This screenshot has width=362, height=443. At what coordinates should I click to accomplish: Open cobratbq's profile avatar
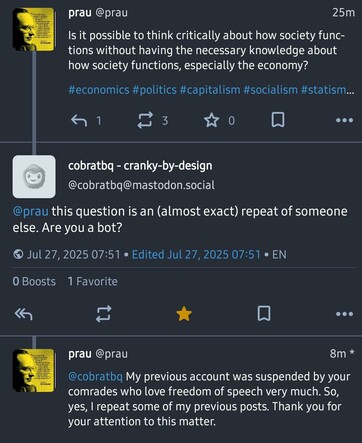[x=34, y=177]
